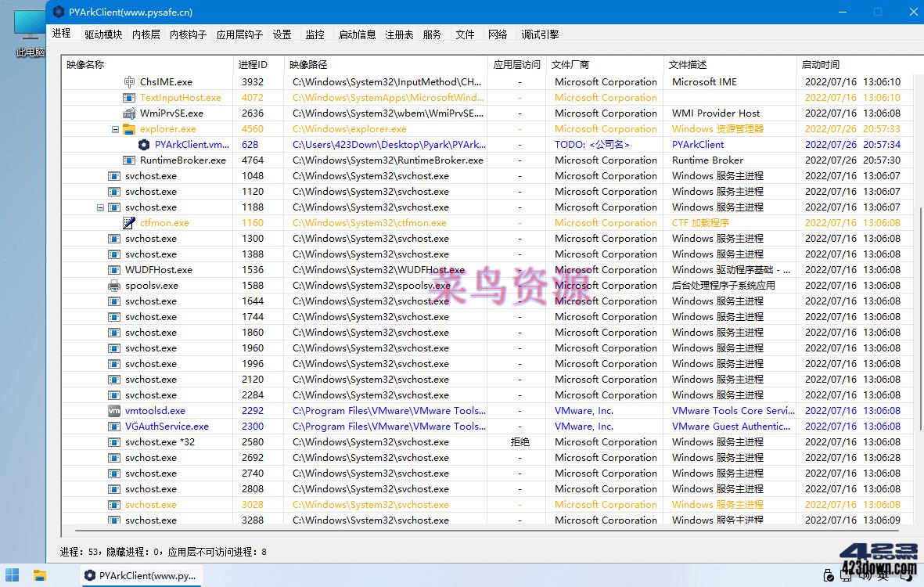
Task: Click the spoolsv.exe printer icon
Action: point(113,285)
